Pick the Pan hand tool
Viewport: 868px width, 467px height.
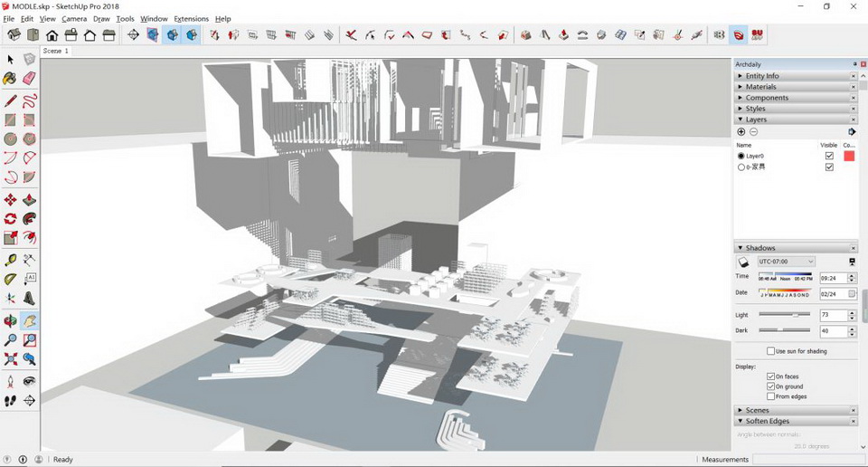click(30, 320)
